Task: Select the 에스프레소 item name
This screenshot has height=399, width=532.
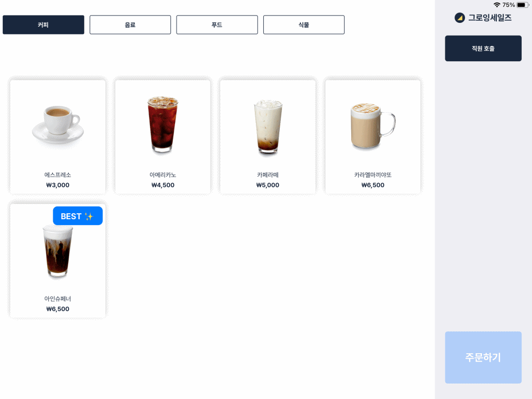Action: (x=57, y=174)
